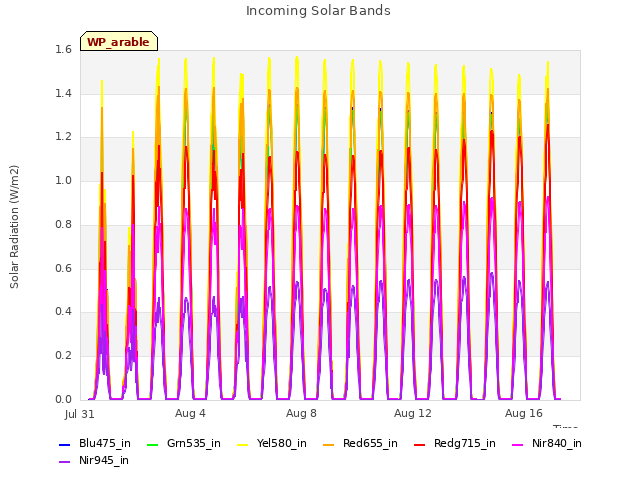Screen dimensions: 640x480
Task: Click the 1.6 y-axis tick label
Action: pyautogui.click(x=63, y=50)
